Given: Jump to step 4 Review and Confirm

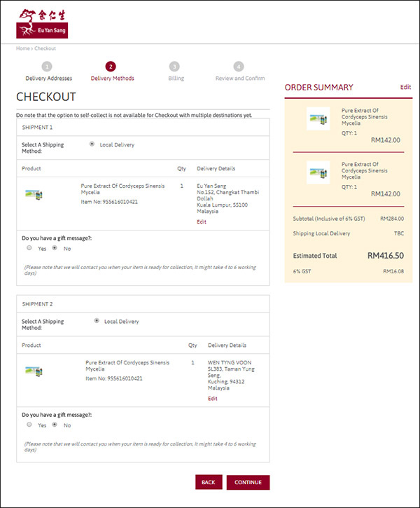Looking at the screenshot, I should (240, 71).
